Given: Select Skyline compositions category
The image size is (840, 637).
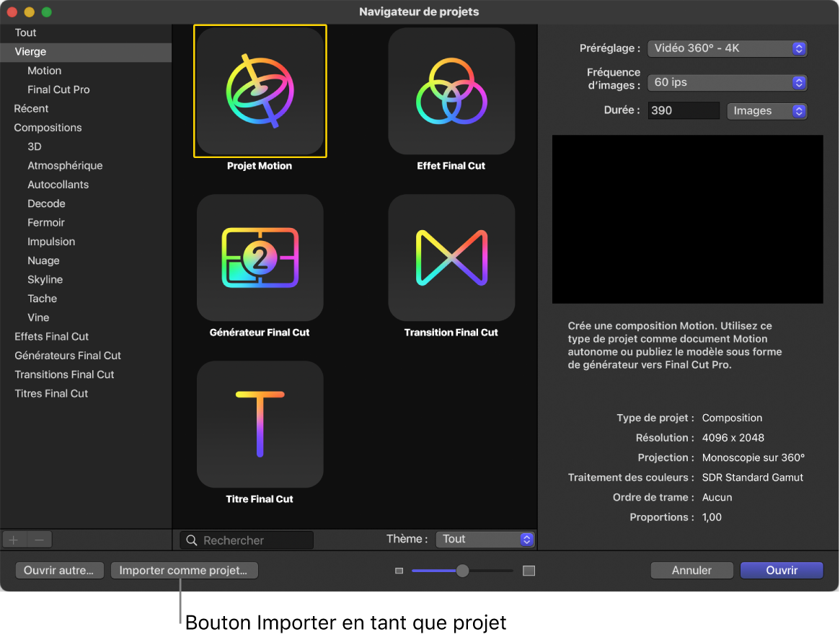Looking at the screenshot, I should 86,280.
